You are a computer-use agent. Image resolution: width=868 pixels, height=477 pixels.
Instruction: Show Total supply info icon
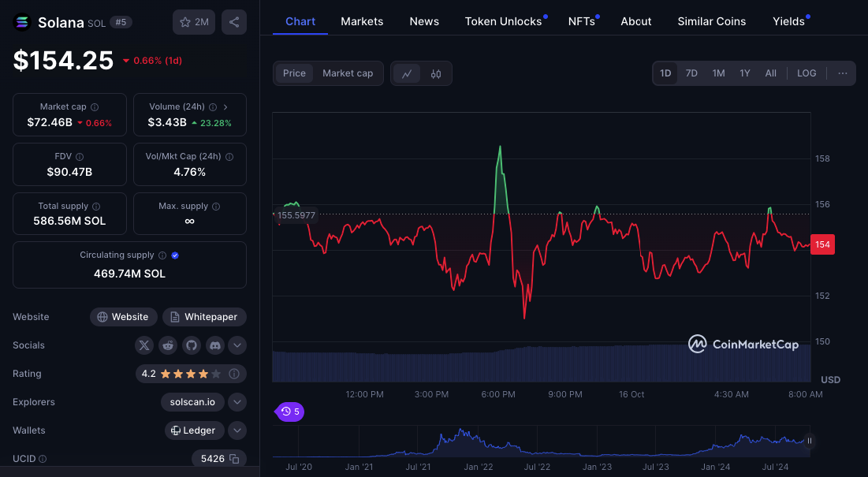click(96, 207)
